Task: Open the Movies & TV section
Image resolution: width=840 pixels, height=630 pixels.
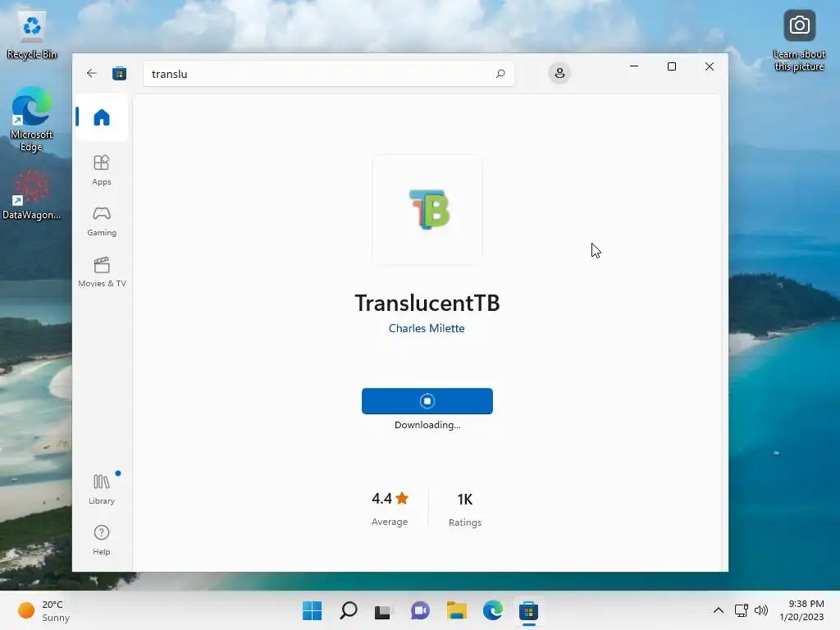Action: [x=102, y=272]
